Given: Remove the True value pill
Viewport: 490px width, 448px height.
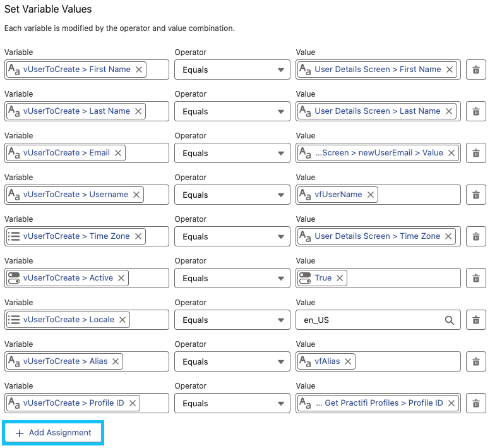Looking at the screenshot, I should click(340, 278).
